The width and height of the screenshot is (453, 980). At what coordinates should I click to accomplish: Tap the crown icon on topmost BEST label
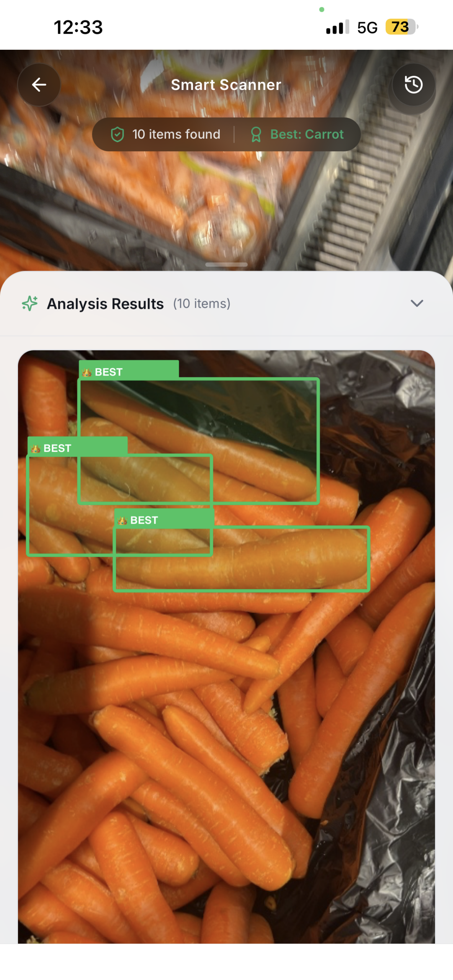point(87,372)
